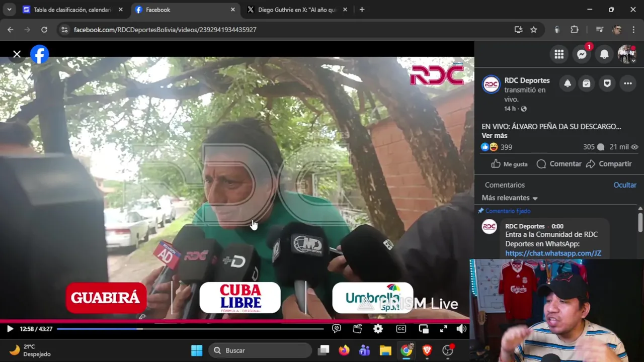Viewport: 644px width, 362px height.
Task: Open Facebook home via logo icon
Action: click(39, 54)
